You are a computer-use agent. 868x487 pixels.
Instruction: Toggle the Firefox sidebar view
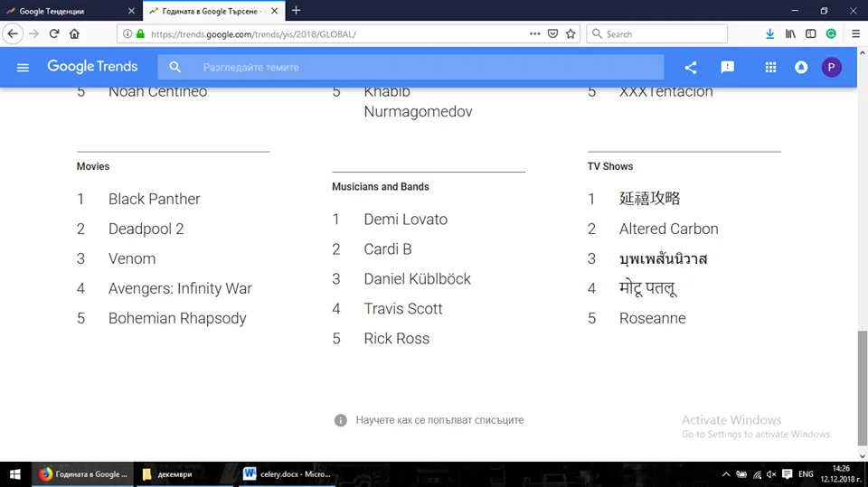(810, 33)
